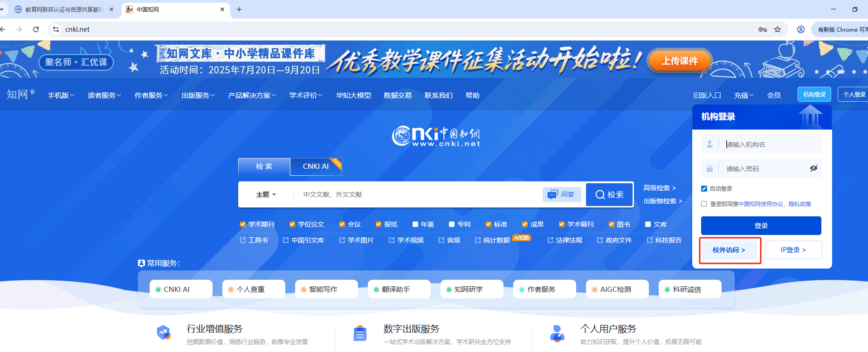Screen dimensions: 868x352
Task: Open 科技报告 external link
Action: tap(664, 240)
